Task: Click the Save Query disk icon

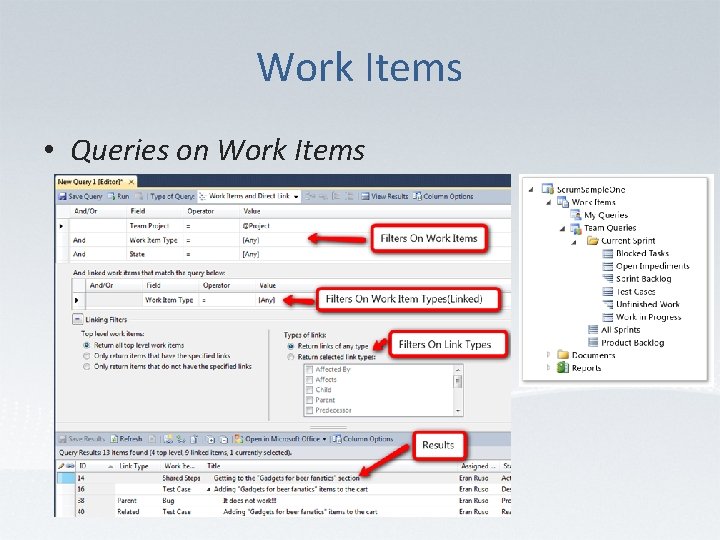Action: pos(62,197)
